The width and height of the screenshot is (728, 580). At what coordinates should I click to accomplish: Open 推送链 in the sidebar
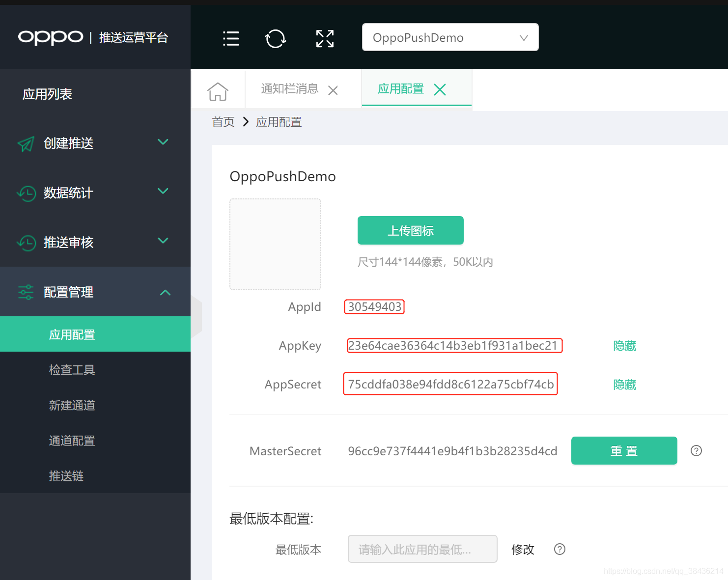tap(66, 476)
